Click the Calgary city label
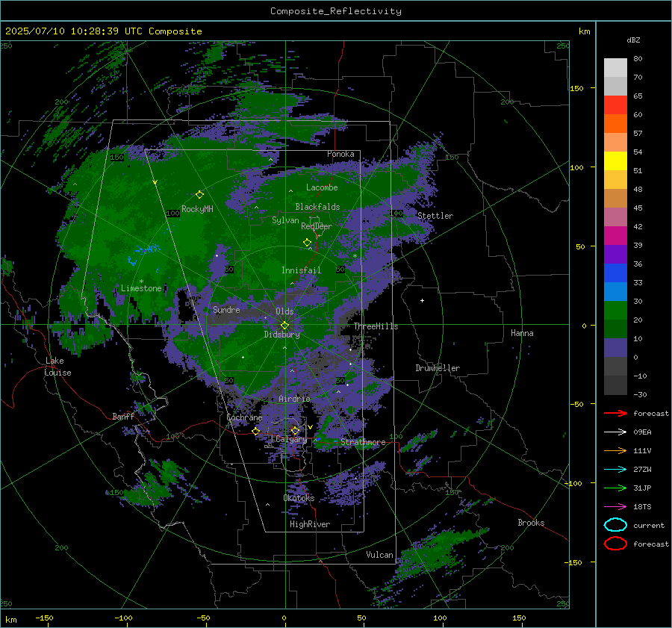 click(291, 439)
